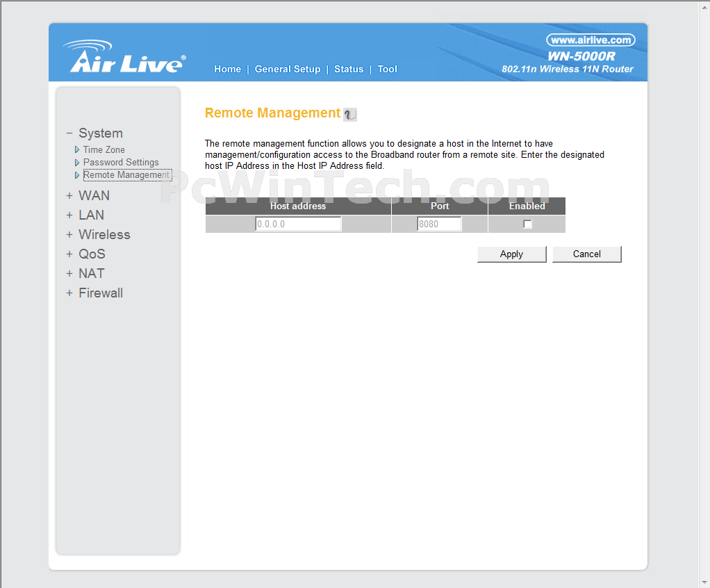Screen dimensions: 710x588
Task: Open the help icon beside Remote Management
Action: coord(350,115)
